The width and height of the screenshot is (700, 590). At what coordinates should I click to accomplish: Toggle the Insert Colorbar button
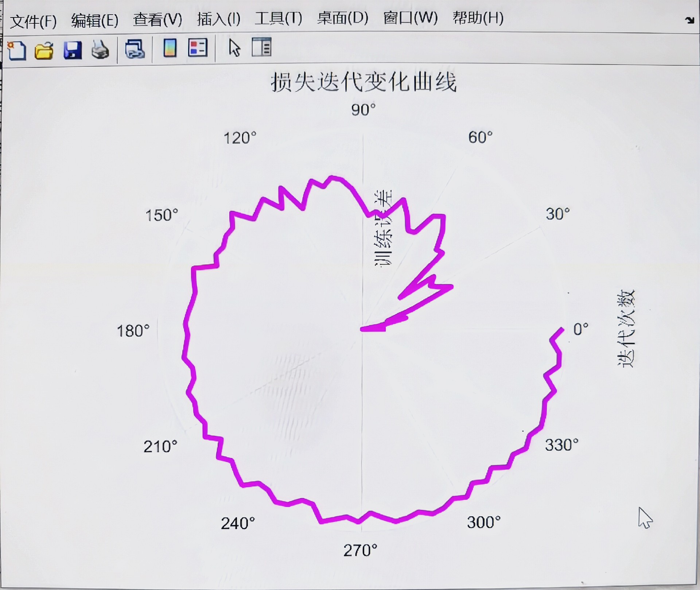pyautogui.click(x=170, y=48)
